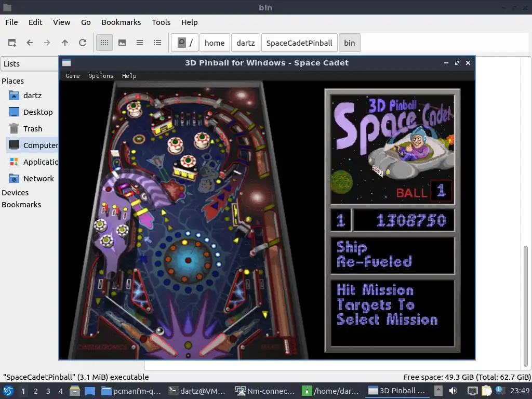Open a new tab in file manager
Screen dimensions: 532x399
point(12,43)
